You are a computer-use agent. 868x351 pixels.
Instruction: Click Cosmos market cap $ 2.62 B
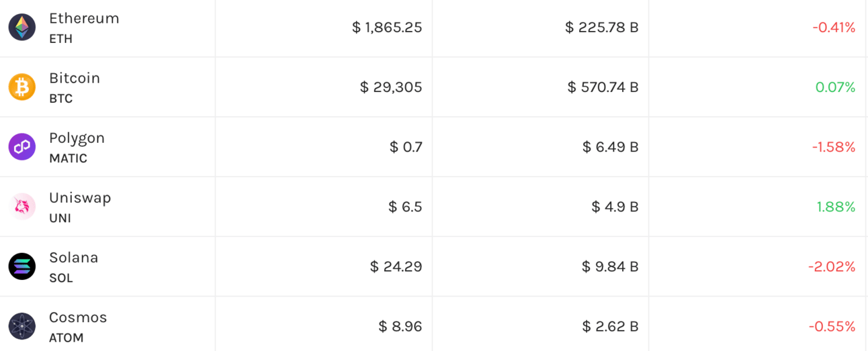[610, 326]
